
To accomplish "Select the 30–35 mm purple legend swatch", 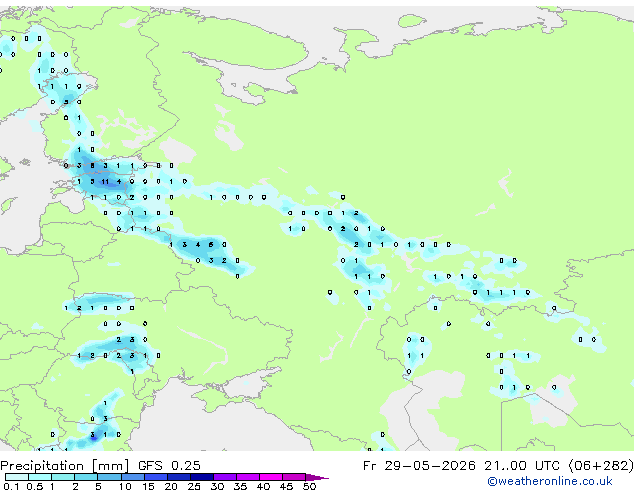I will point(225,477).
